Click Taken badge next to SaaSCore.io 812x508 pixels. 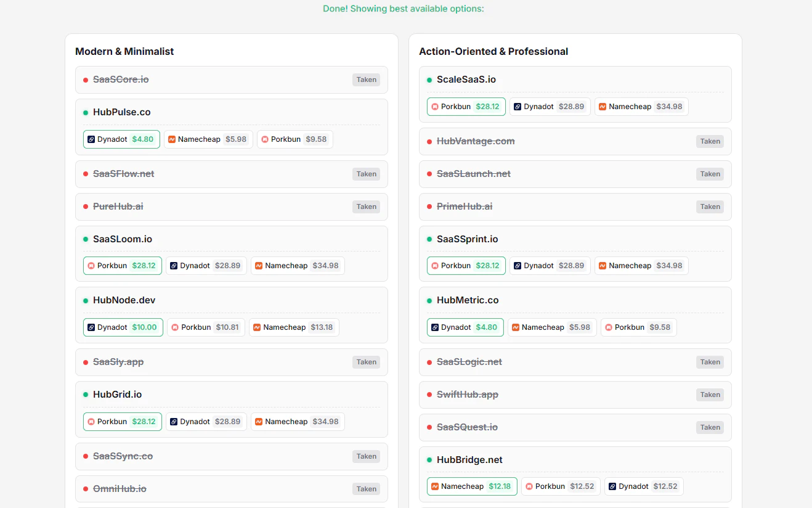click(x=366, y=80)
